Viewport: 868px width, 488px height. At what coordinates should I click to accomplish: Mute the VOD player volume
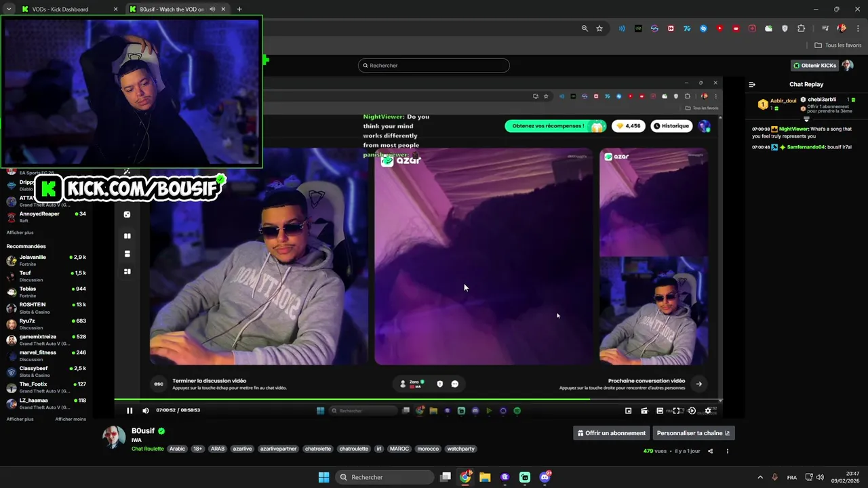coord(145,410)
